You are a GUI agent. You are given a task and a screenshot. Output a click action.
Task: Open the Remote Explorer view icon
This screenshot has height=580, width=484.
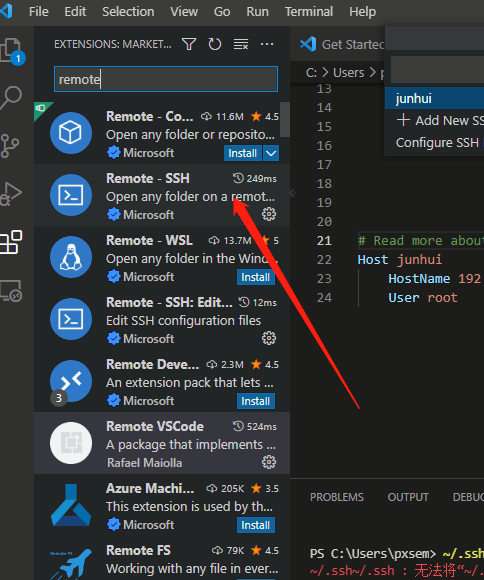coord(11,291)
